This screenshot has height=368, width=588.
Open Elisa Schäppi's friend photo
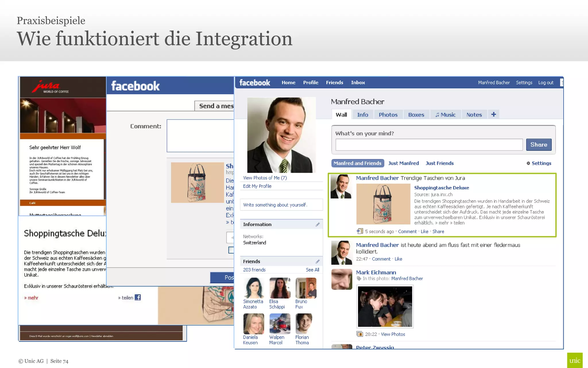(x=280, y=288)
